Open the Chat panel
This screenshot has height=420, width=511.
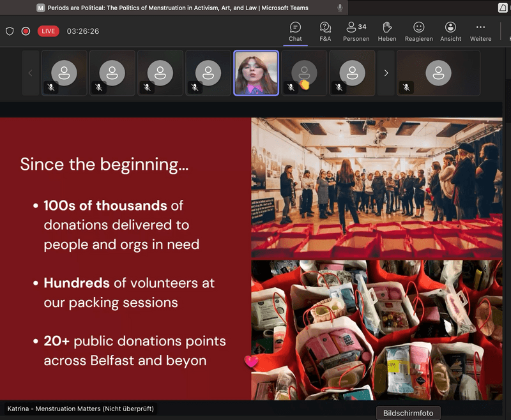[x=295, y=31]
